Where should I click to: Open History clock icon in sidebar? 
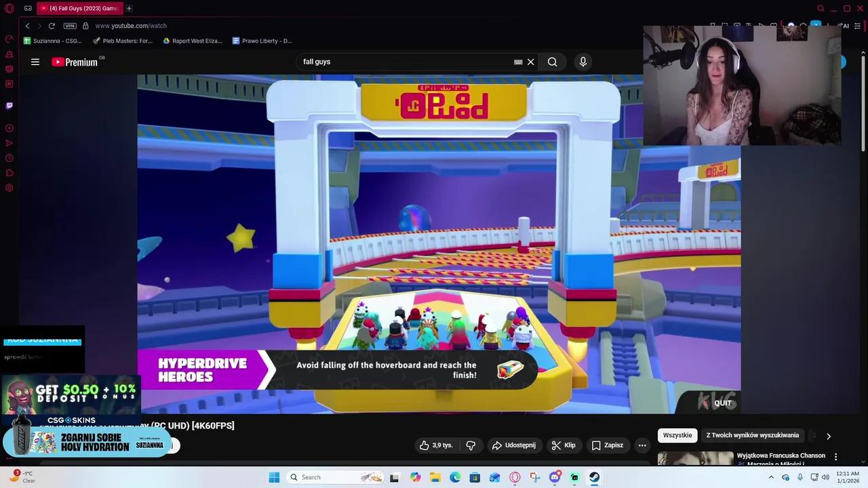pos(9,158)
